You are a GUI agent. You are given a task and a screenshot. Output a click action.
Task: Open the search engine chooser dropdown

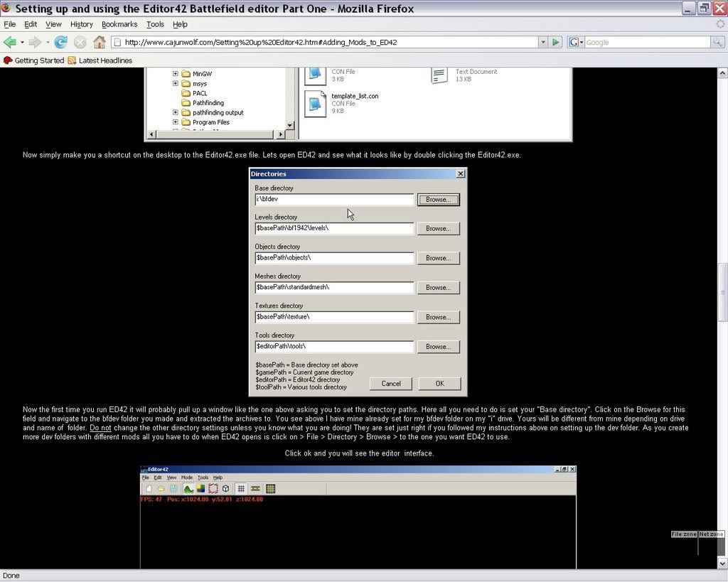coord(582,42)
